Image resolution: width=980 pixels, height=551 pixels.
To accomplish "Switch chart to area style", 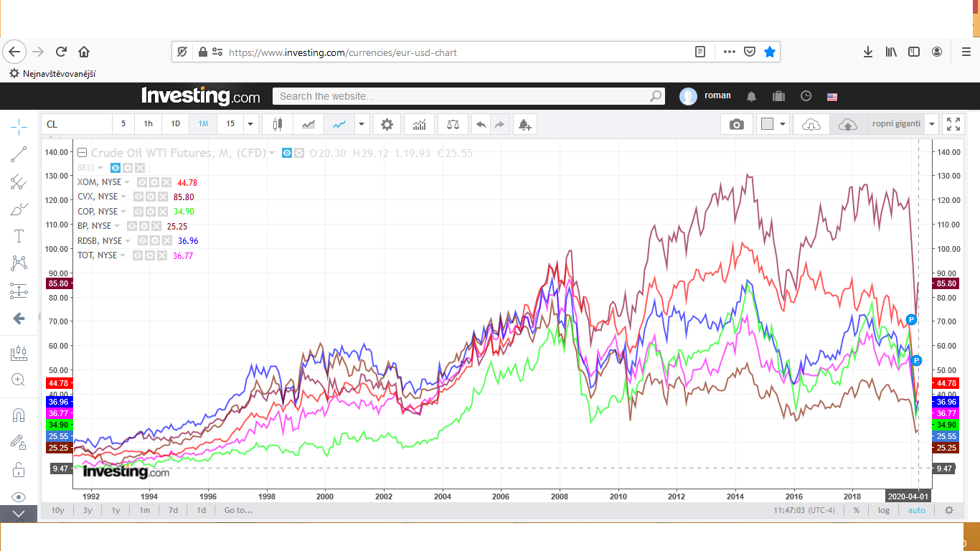I will [x=308, y=124].
